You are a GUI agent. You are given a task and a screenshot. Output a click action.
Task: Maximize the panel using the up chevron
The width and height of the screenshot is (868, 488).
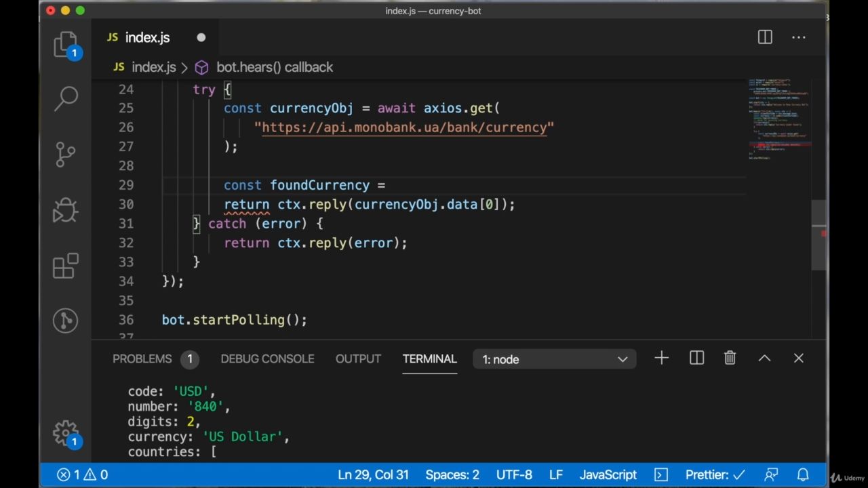(x=764, y=359)
